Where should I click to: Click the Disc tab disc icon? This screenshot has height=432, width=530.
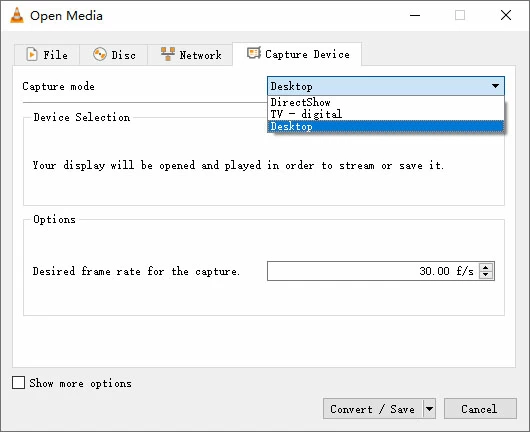pos(100,54)
